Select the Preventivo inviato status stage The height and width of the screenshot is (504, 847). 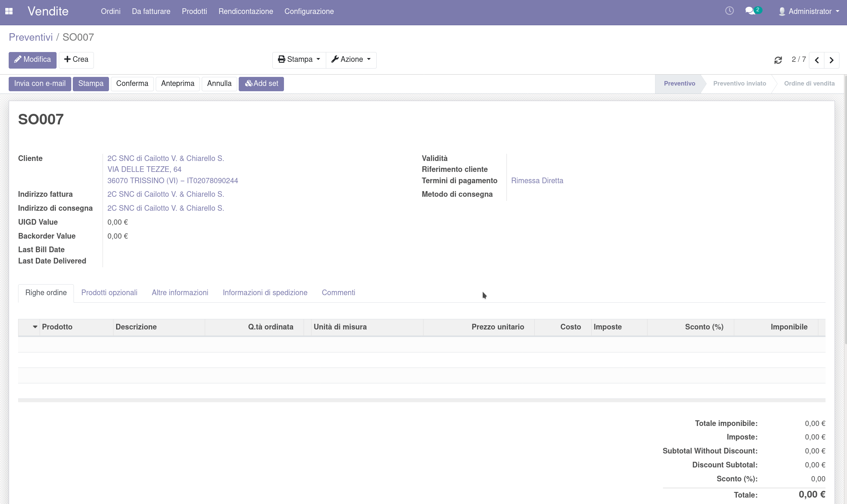[739, 84]
